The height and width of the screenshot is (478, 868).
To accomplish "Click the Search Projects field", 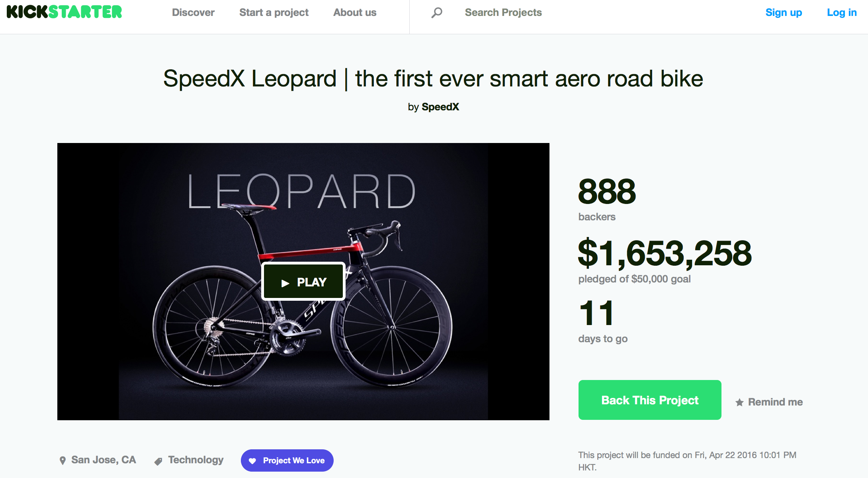I will click(503, 13).
